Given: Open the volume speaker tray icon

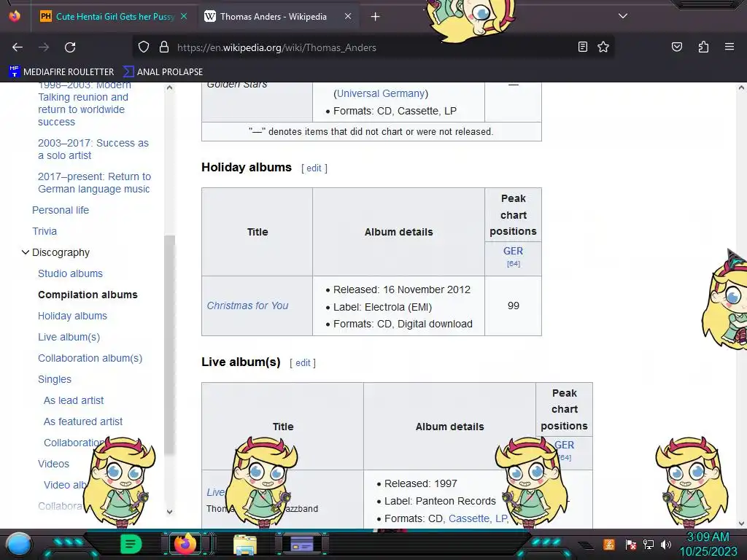Looking at the screenshot, I should pyautogui.click(x=666, y=544).
